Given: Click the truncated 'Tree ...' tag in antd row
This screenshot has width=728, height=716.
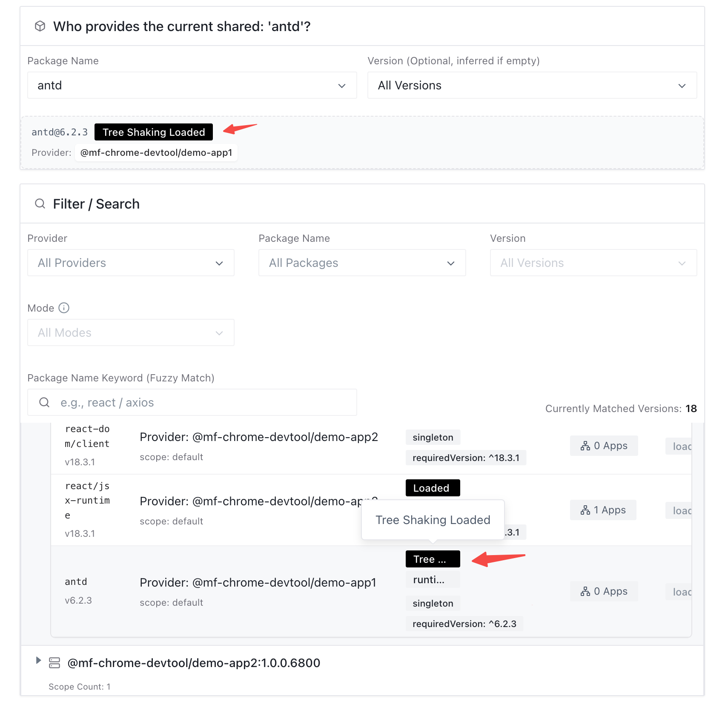Looking at the screenshot, I should 433,559.
